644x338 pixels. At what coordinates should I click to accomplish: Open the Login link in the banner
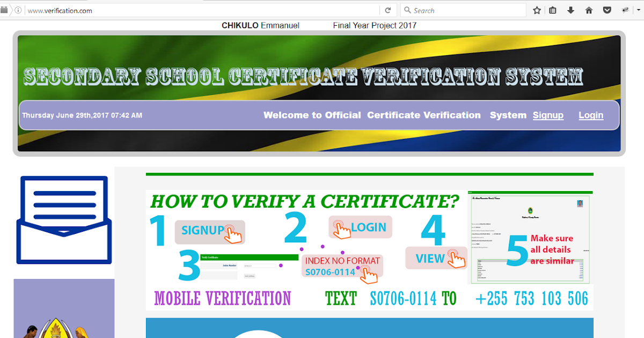pyautogui.click(x=591, y=115)
